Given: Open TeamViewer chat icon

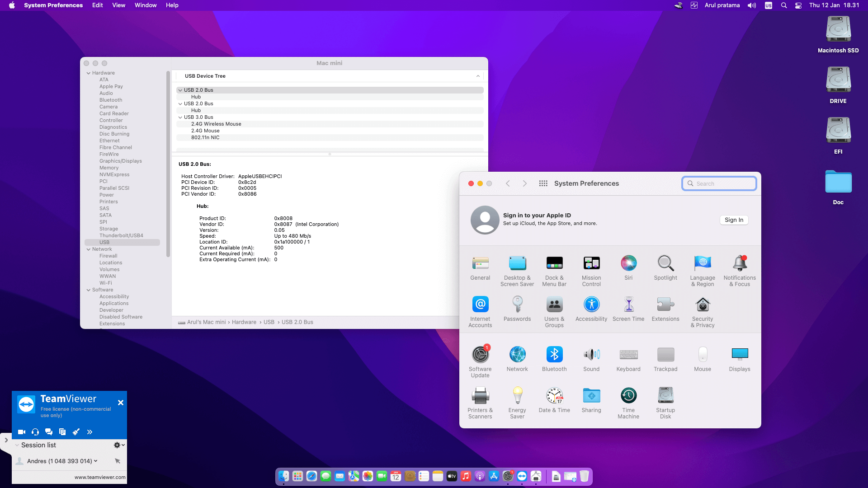Looking at the screenshot, I should (x=49, y=432).
